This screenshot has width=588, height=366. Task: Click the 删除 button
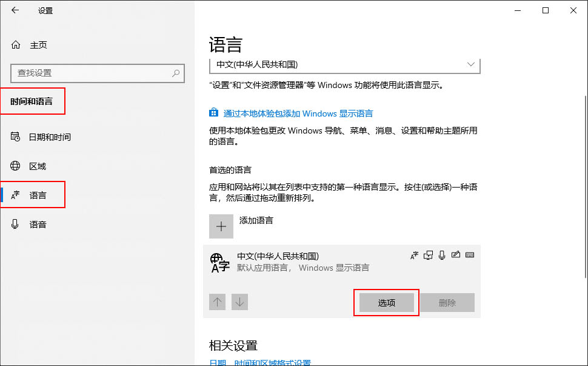click(447, 302)
